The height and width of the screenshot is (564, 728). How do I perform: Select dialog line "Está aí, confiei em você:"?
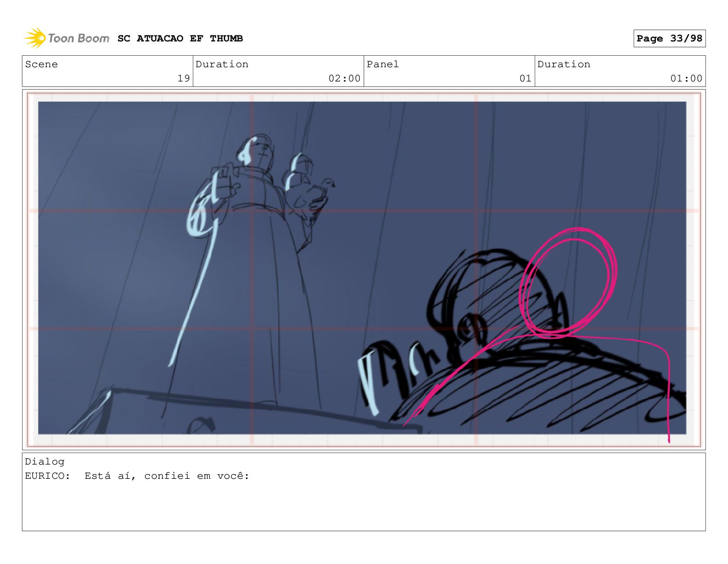point(167,476)
